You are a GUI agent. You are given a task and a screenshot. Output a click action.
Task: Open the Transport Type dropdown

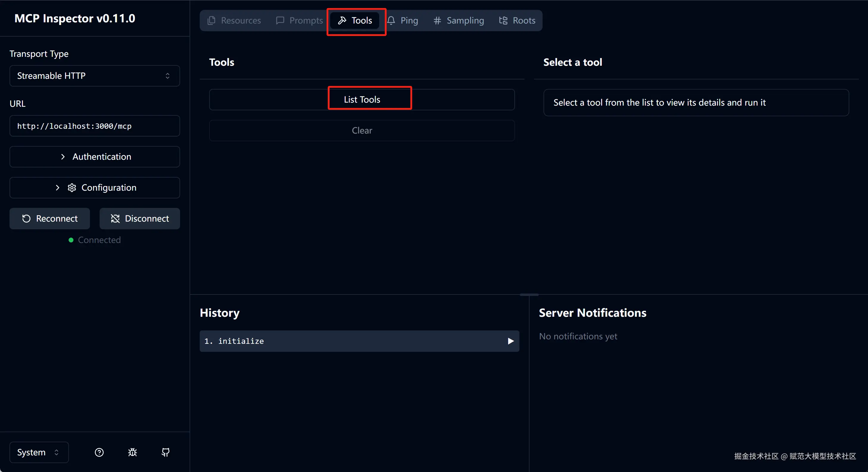tap(95, 76)
